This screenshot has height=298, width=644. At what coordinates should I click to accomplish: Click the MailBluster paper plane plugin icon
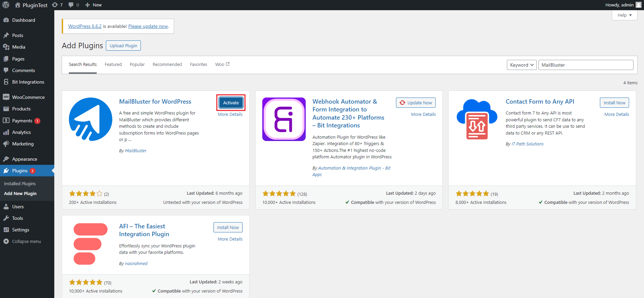(x=91, y=119)
